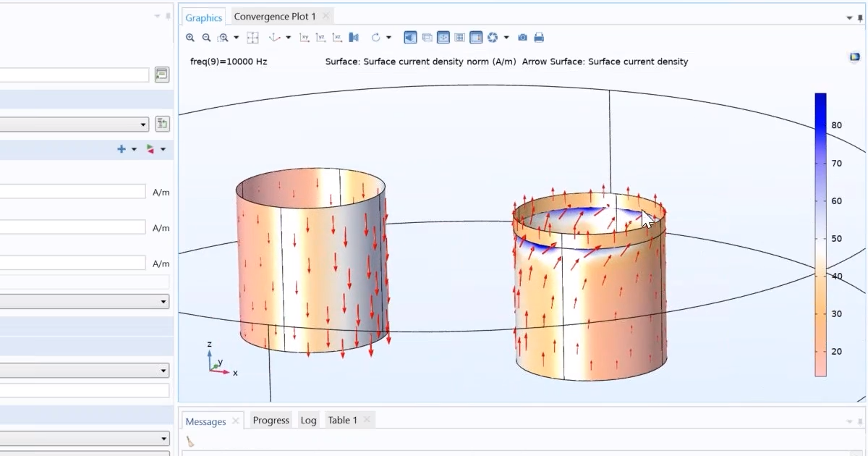This screenshot has width=868, height=456.
Task: Switch to the Convergence Plot 1 tab
Action: click(x=275, y=15)
